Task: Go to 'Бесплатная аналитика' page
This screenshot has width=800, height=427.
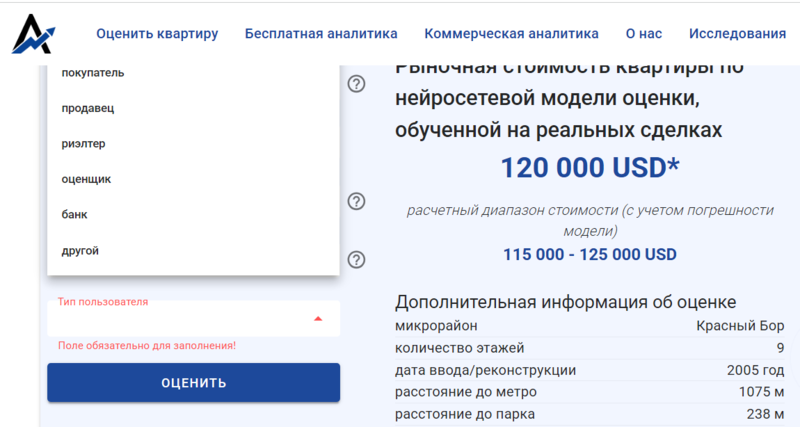Action: pos(321,34)
